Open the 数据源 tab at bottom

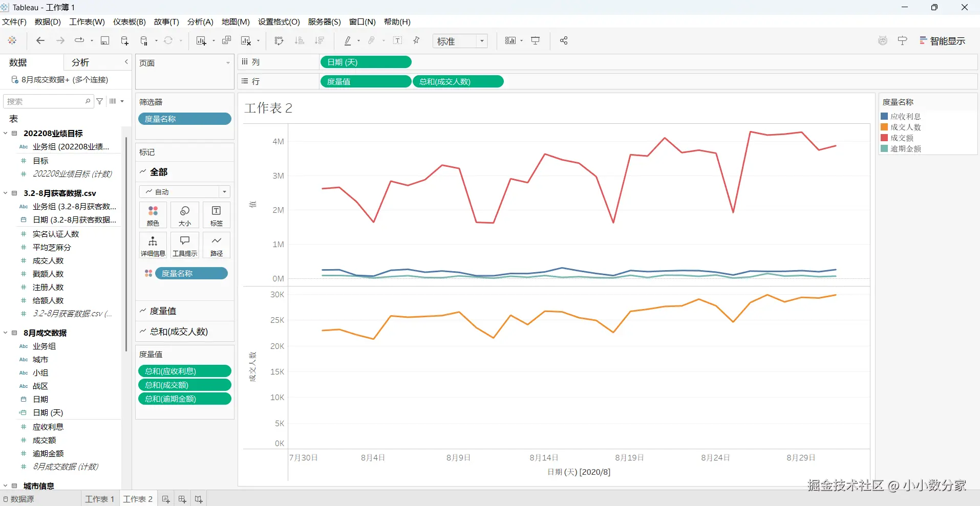pyautogui.click(x=18, y=499)
